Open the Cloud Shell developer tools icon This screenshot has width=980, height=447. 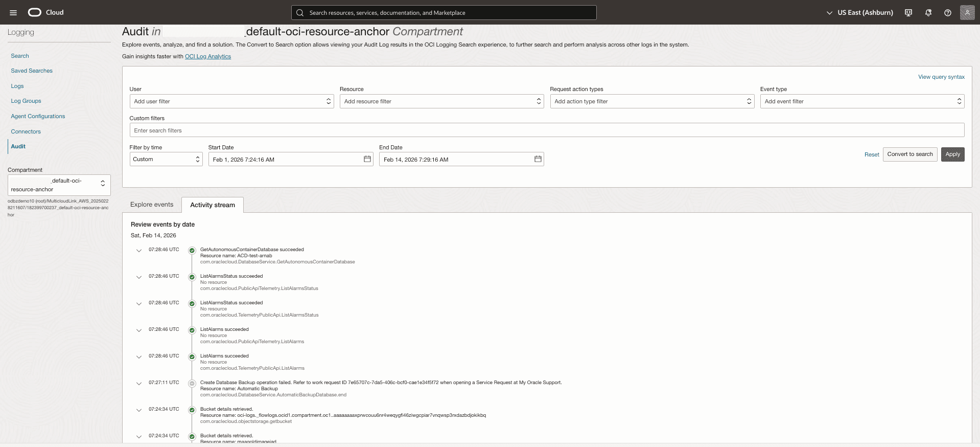coord(908,13)
